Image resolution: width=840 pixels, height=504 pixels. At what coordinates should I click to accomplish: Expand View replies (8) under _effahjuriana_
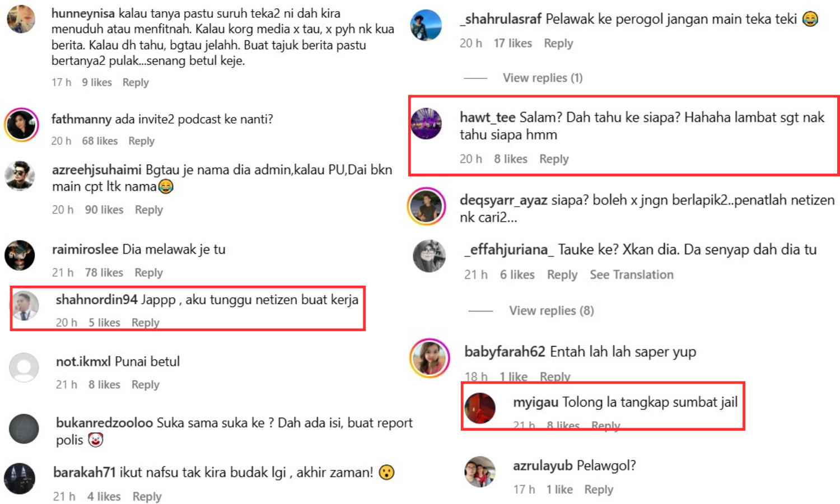(x=552, y=310)
